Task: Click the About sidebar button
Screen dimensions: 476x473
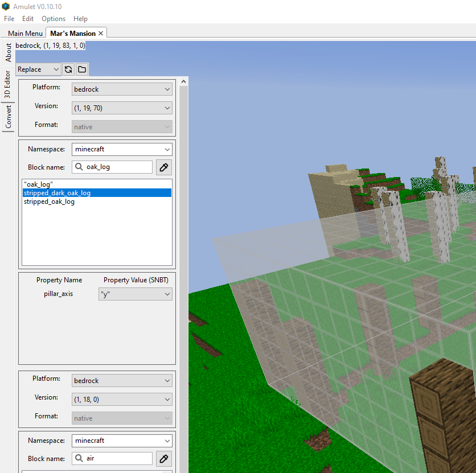Action: 8,52
